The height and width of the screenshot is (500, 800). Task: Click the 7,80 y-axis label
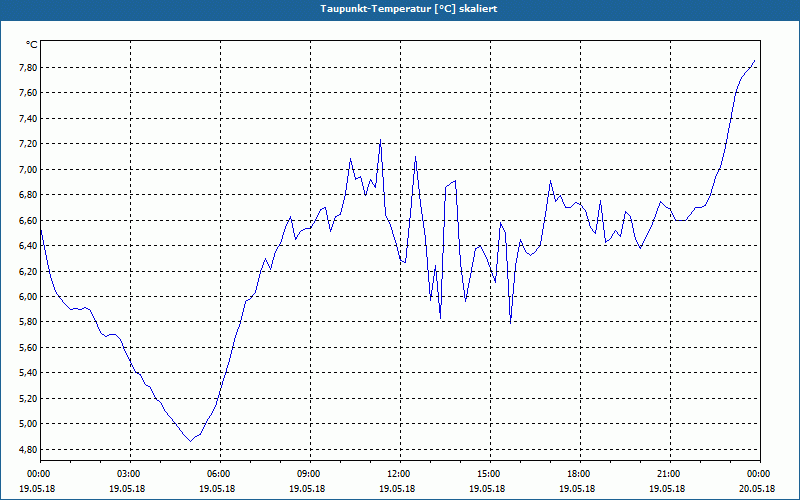28,67
